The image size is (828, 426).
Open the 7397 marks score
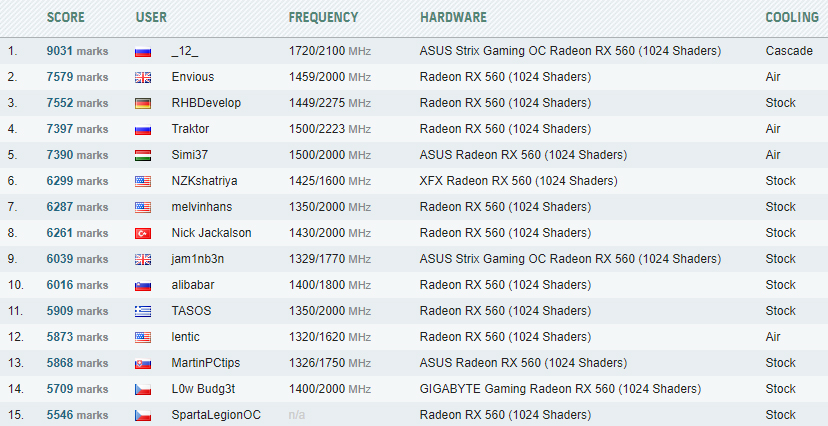[77, 129]
